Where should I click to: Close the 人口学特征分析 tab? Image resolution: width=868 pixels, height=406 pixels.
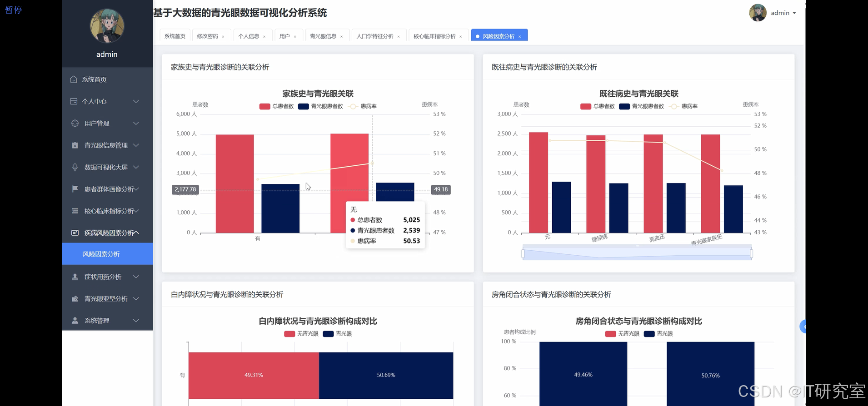399,37
